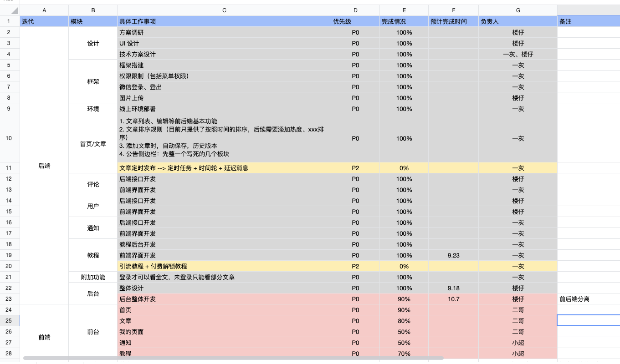Select the 9.18 date cell
The image size is (620, 364).
click(x=453, y=288)
